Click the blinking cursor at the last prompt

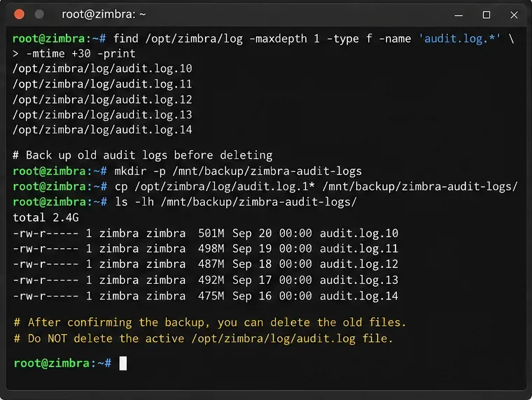122,364
